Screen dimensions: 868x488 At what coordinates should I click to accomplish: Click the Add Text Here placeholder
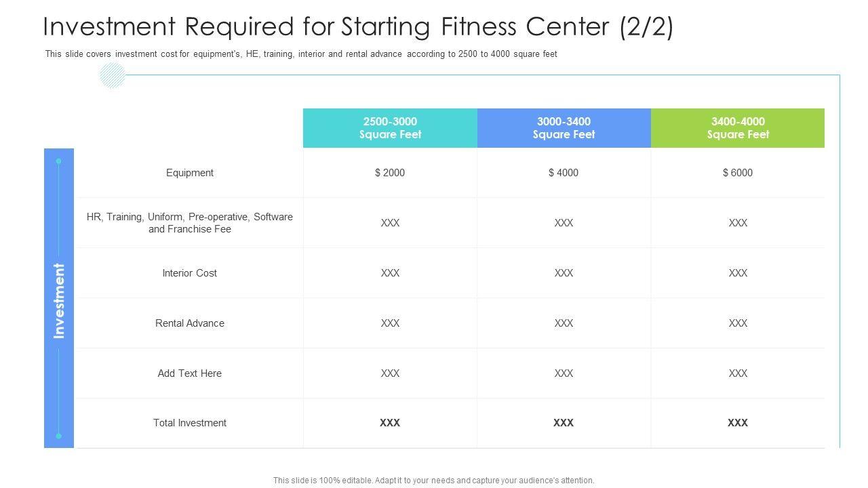(190, 373)
